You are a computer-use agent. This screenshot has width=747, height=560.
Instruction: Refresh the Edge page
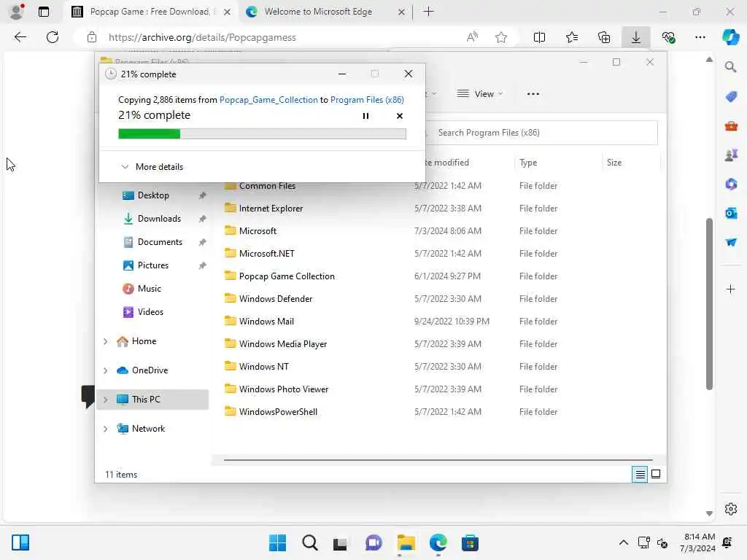53,37
